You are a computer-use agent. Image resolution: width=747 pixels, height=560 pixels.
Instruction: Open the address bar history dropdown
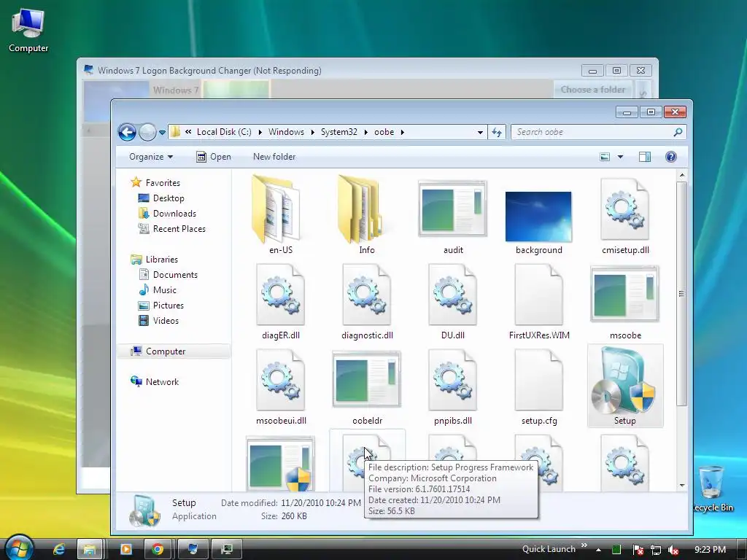tap(480, 133)
